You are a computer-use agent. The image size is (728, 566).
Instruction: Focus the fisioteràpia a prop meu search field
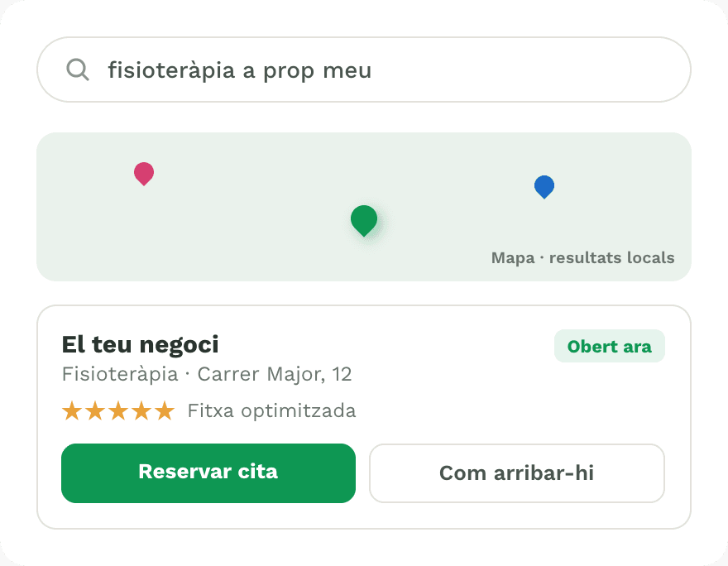click(364, 70)
